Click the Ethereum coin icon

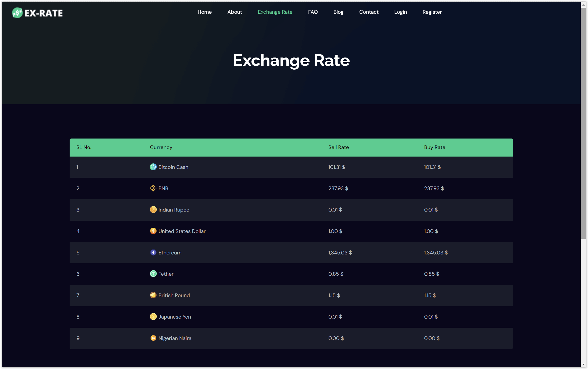tap(153, 252)
